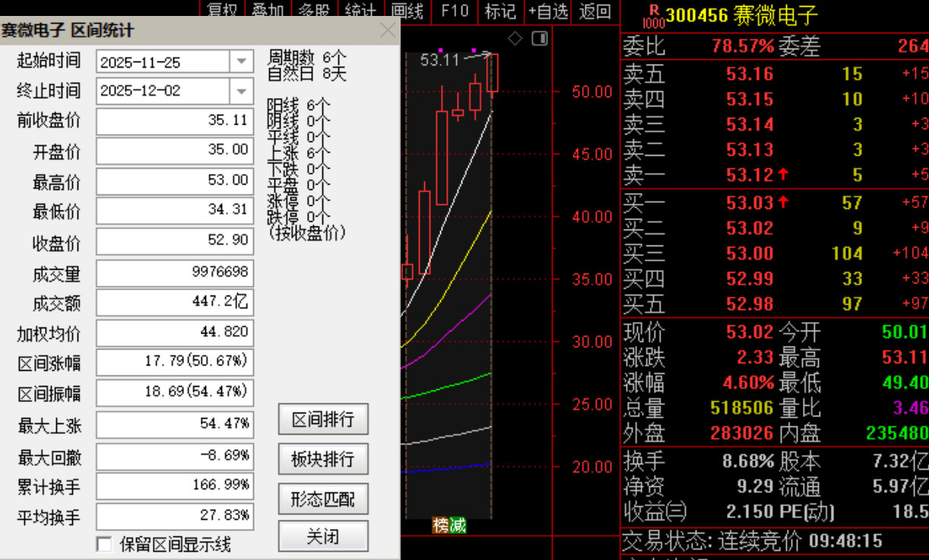Click the 买三 price 53.00

click(750, 253)
